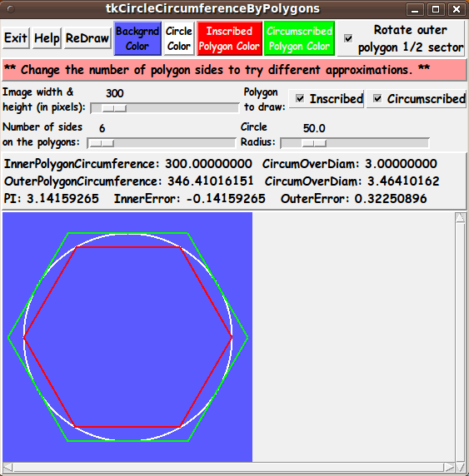The height and width of the screenshot is (476, 469).
Task: Click the image width and height slider handle
Action: click(114, 108)
